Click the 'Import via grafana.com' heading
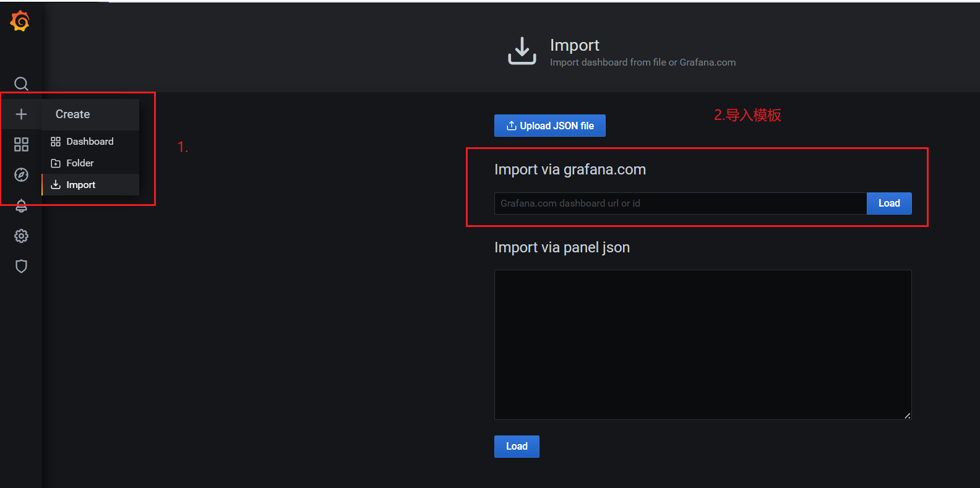This screenshot has height=488, width=980. click(570, 169)
